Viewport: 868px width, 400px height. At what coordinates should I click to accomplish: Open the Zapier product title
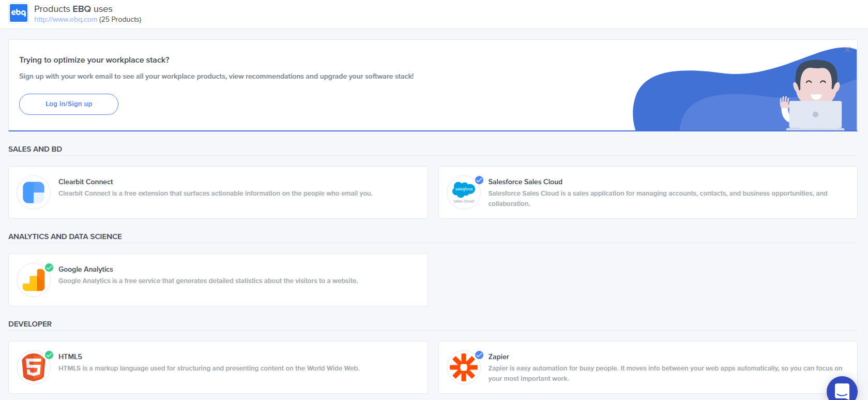pos(499,357)
